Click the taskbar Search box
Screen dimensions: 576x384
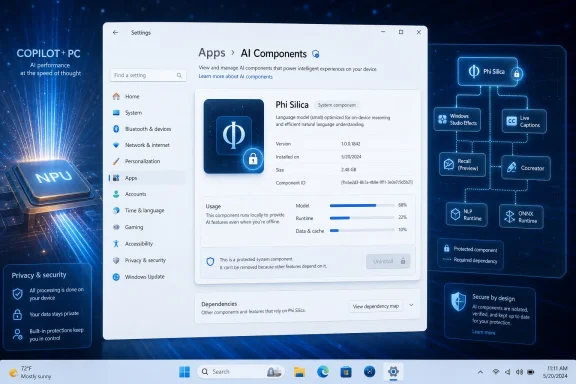tap(241, 372)
